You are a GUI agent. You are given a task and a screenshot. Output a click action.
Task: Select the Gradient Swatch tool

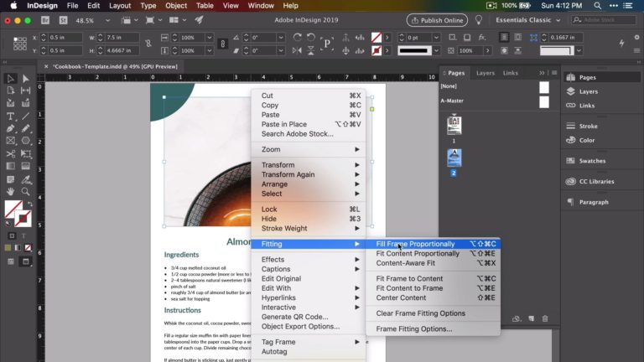(10, 166)
